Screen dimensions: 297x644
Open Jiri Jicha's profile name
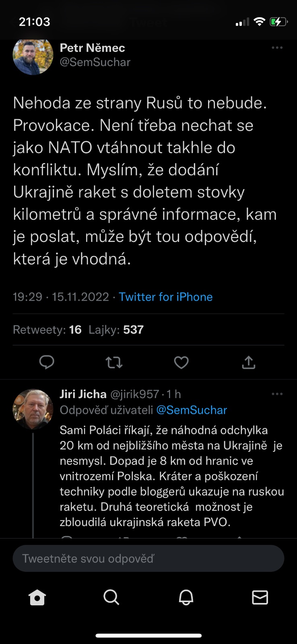point(83,394)
